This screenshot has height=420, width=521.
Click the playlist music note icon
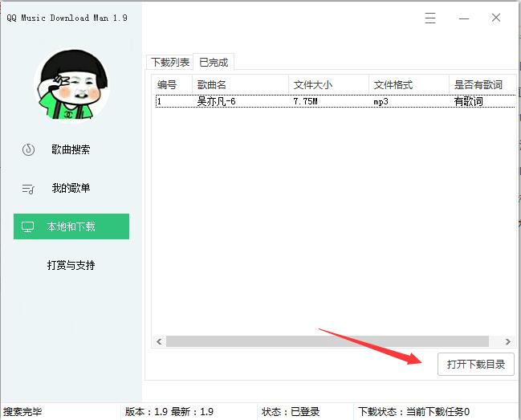(28, 189)
